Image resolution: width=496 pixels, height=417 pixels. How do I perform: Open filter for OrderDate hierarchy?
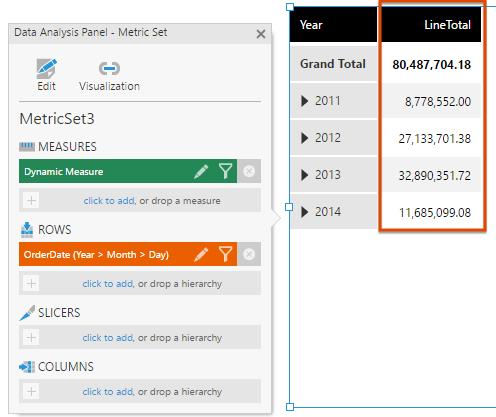pyautogui.click(x=226, y=254)
